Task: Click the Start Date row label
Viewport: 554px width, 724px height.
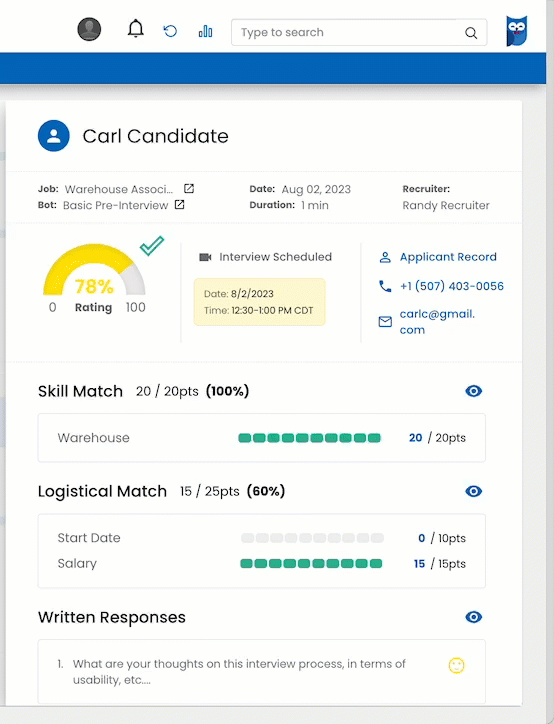Action: 89,538
